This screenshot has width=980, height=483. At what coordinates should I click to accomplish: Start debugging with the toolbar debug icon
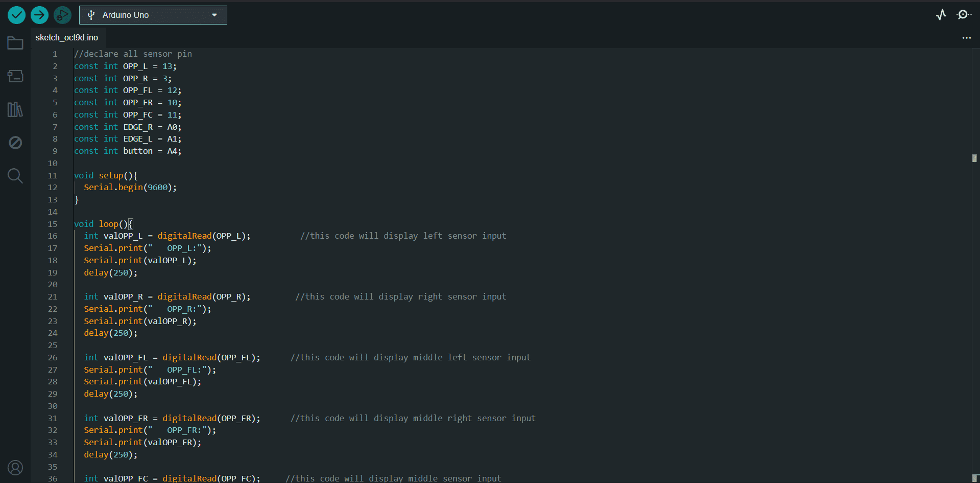(62, 15)
